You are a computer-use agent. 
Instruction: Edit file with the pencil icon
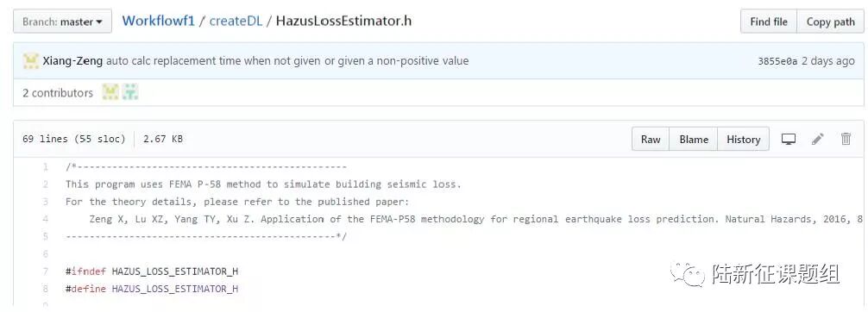[x=818, y=140]
